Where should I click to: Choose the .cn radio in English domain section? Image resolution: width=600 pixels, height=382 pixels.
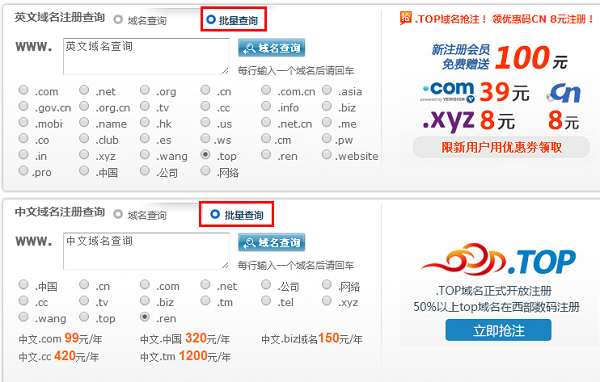pos(205,90)
